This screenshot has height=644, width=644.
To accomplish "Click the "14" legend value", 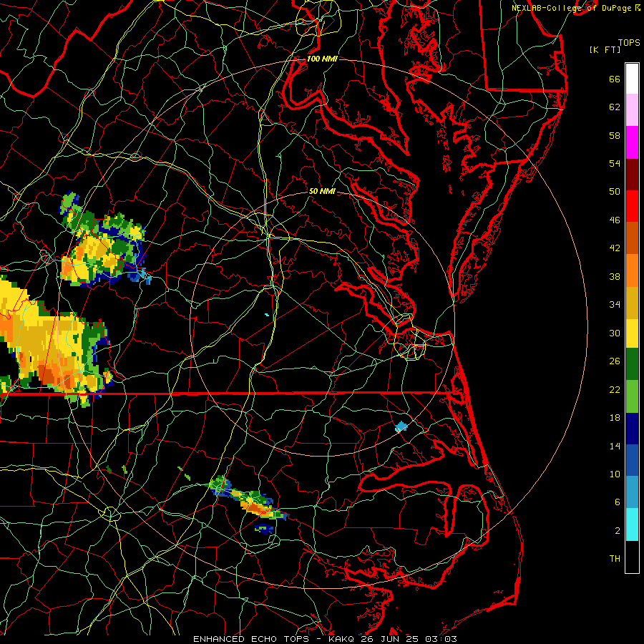I will [x=615, y=446].
